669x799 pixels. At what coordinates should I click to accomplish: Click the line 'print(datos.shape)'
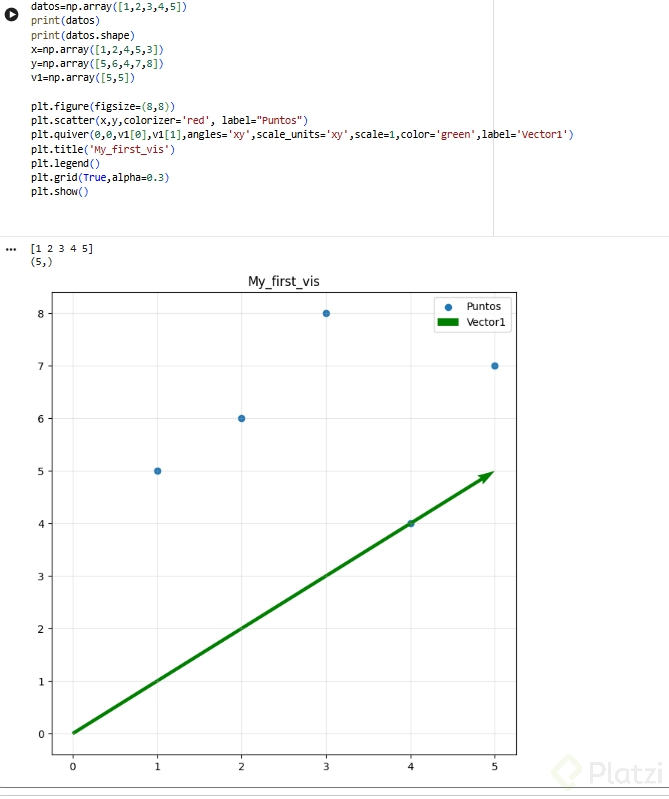tap(83, 35)
